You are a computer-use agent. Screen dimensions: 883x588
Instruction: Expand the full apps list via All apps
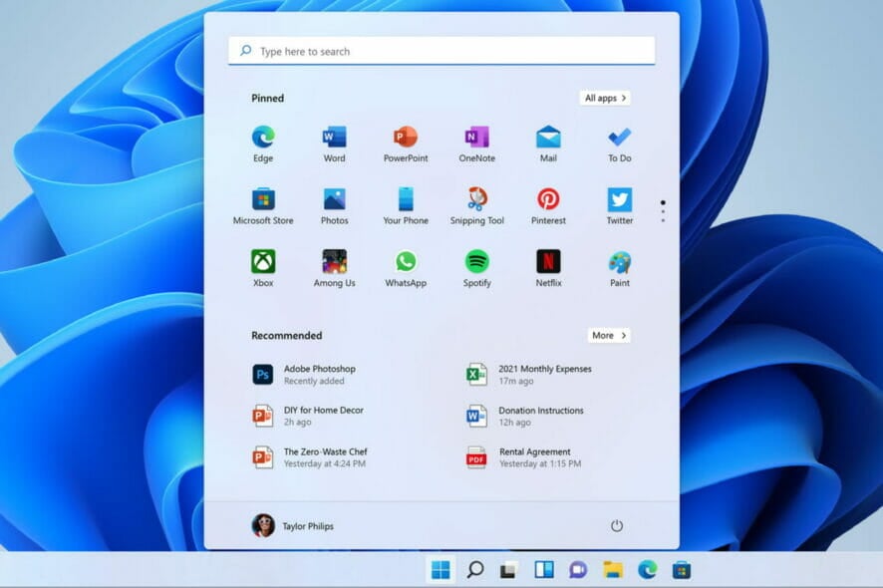(x=604, y=98)
